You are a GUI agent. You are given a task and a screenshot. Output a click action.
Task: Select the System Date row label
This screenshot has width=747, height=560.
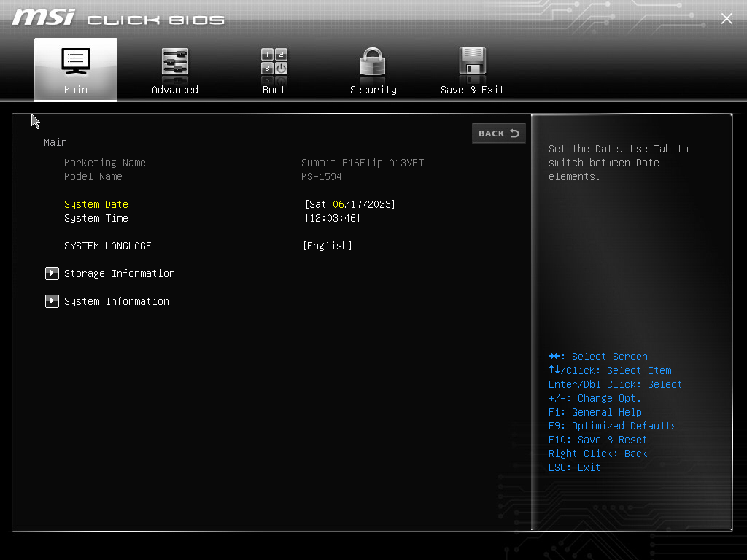(x=96, y=204)
